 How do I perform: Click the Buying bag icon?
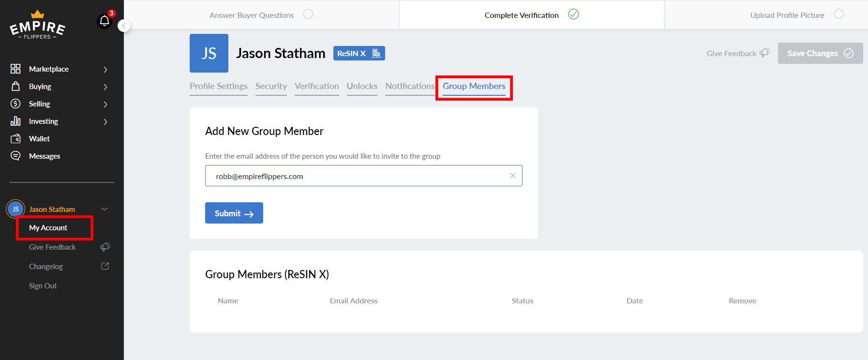15,86
